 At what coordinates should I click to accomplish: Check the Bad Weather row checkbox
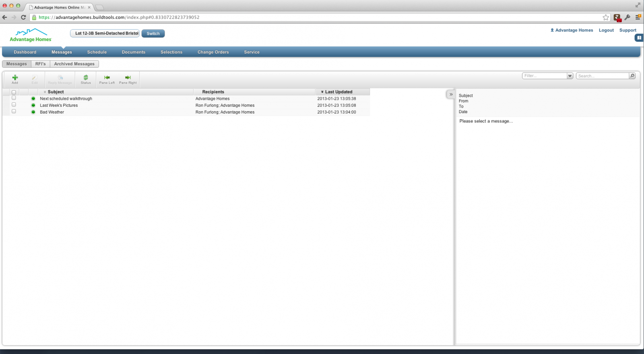tap(14, 111)
